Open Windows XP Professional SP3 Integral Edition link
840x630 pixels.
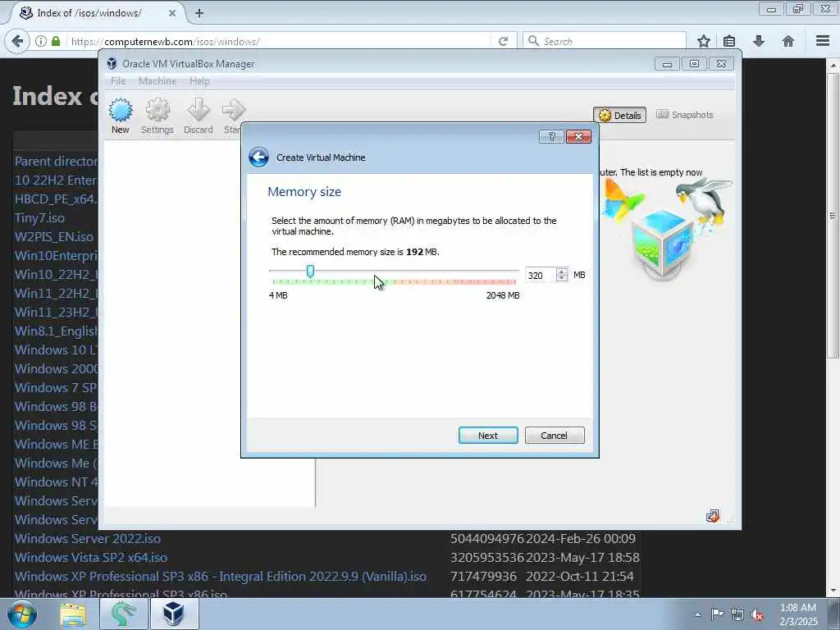click(x=220, y=577)
